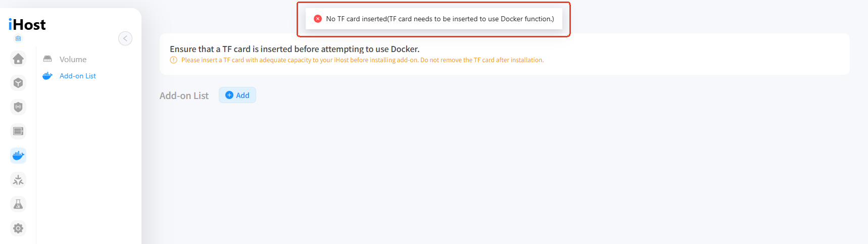Click the card-shaped sidebar icon
Image resolution: width=868 pixels, height=244 pixels.
[18, 131]
